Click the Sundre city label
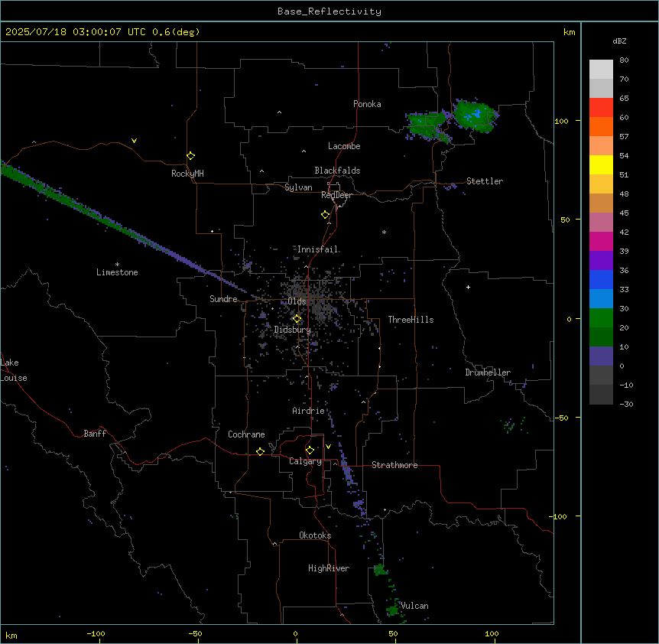The height and width of the screenshot is (644, 659). tap(223, 299)
